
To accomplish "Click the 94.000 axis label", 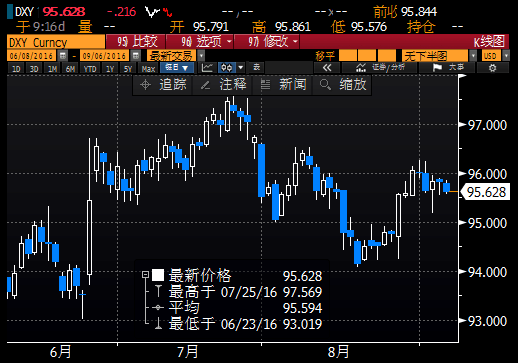I will [x=487, y=272].
